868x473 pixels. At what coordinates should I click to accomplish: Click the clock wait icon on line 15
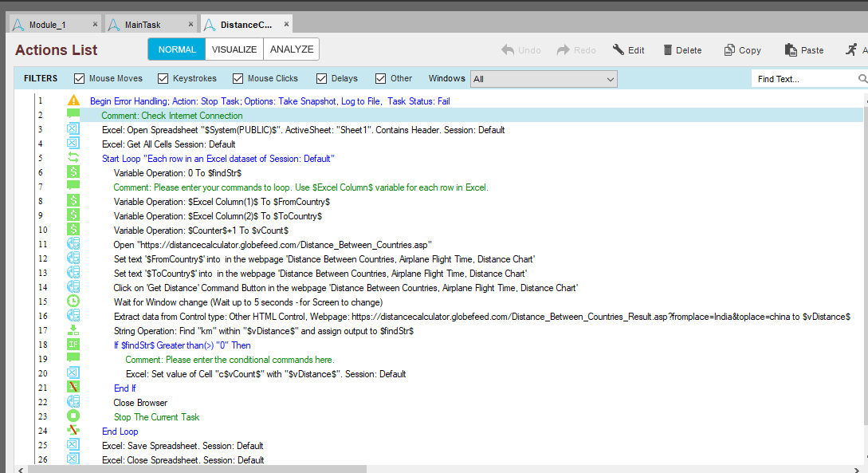pyautogui.click(x=73, y=302)
